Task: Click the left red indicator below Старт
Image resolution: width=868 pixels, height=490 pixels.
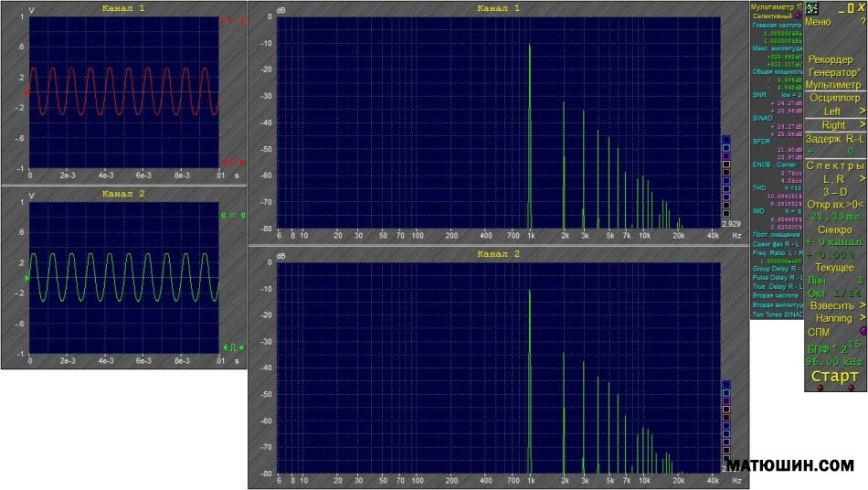Action: click(820, 388)
